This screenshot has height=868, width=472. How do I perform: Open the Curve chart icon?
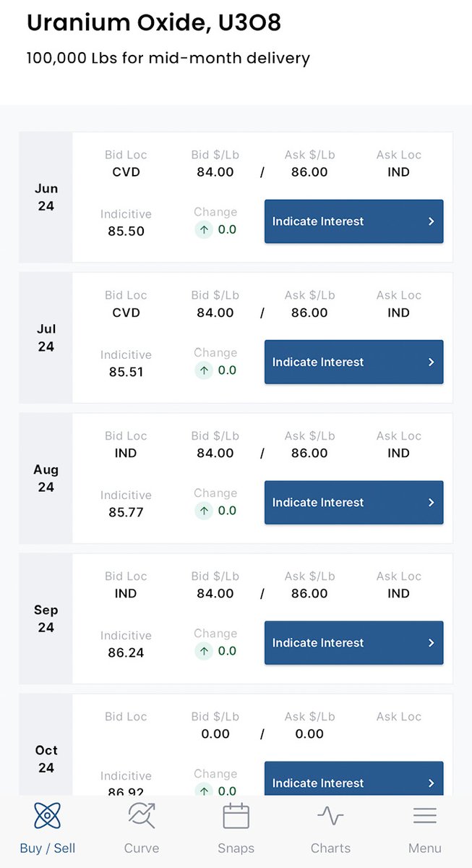pos(142,816)
